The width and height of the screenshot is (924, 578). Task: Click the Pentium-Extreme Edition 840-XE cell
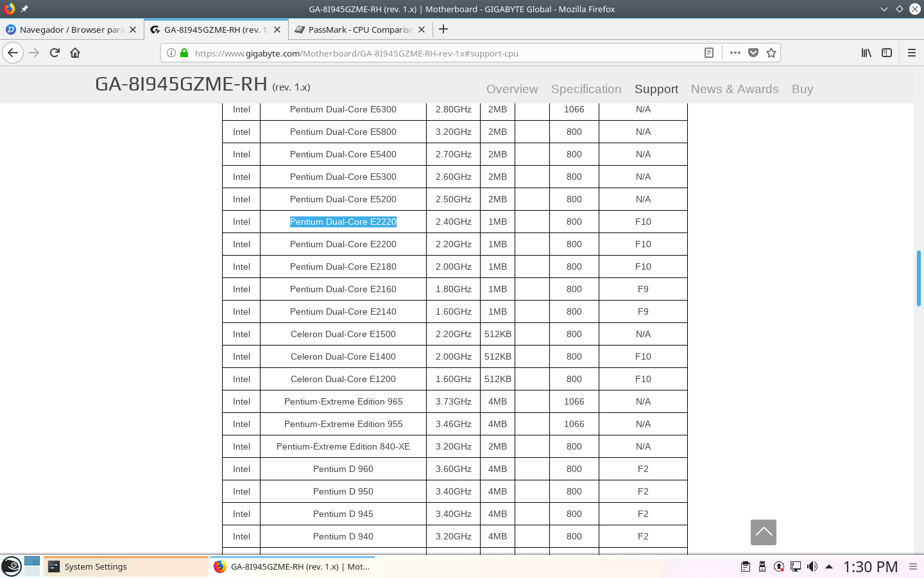(343, 446)
